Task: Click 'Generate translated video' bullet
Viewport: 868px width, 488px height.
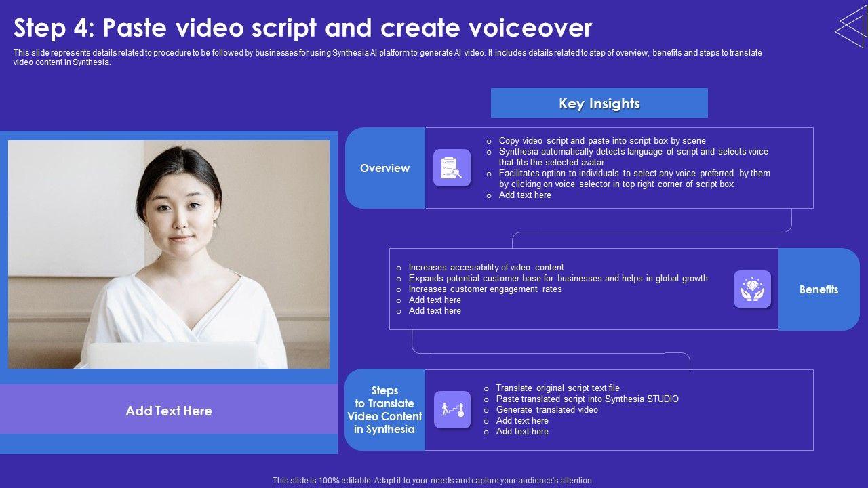Action: [547, 410]
